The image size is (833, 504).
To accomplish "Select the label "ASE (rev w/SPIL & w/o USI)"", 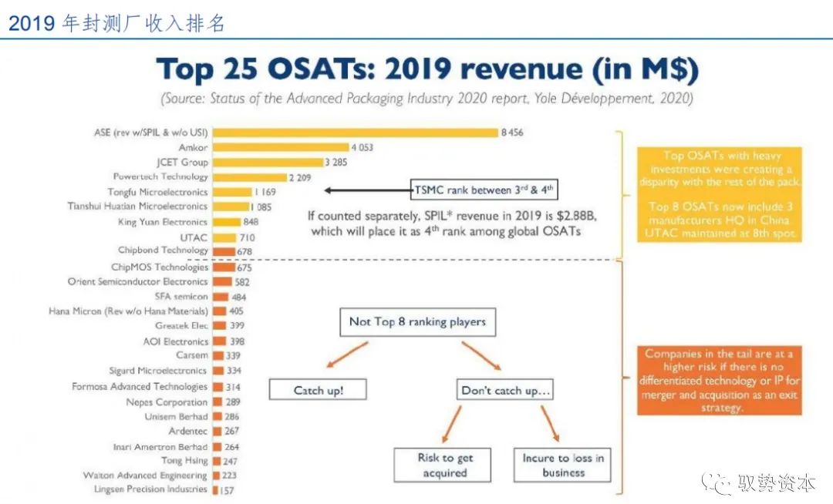I will point(151,132).
